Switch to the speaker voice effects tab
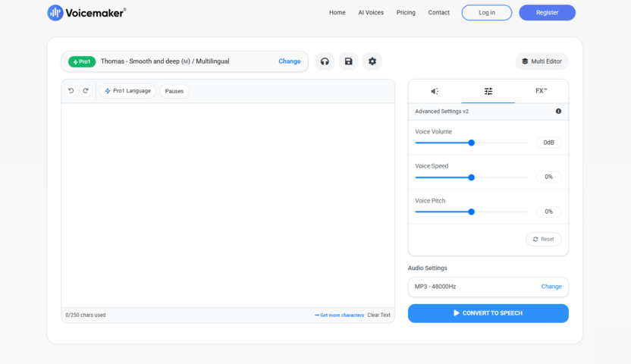The image size is (631, 364). pos(435,91)
